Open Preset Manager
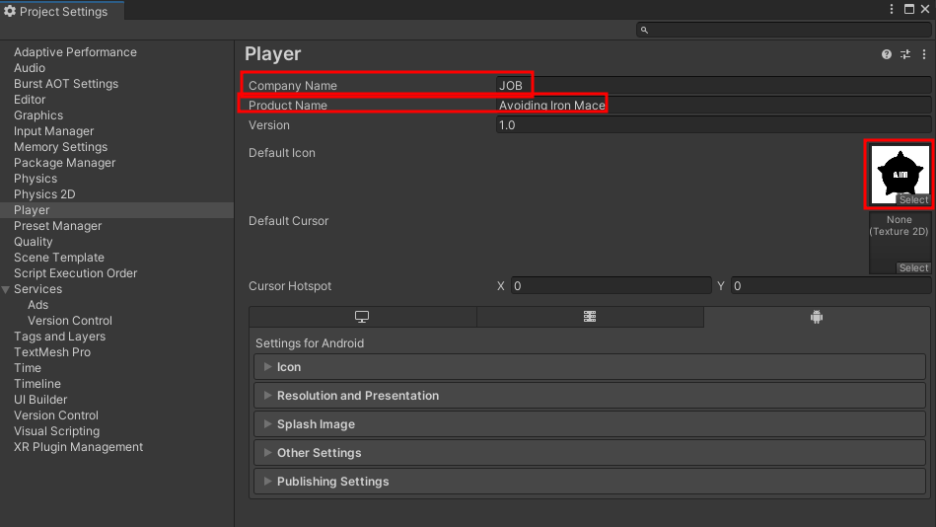 [57, 226]
